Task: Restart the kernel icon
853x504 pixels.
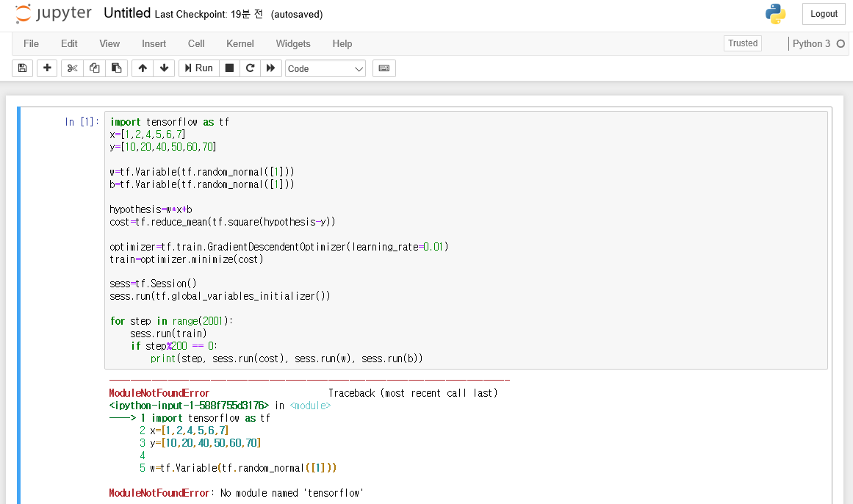Action: [x=251, y=68]
